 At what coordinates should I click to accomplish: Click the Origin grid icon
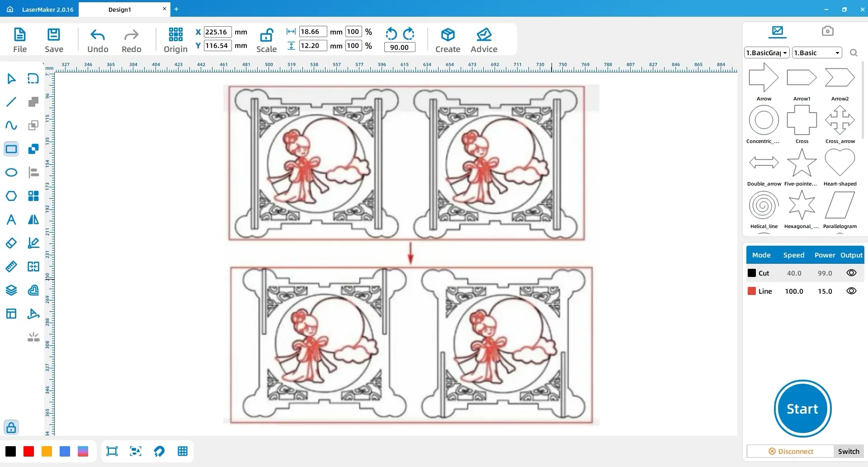175,34
